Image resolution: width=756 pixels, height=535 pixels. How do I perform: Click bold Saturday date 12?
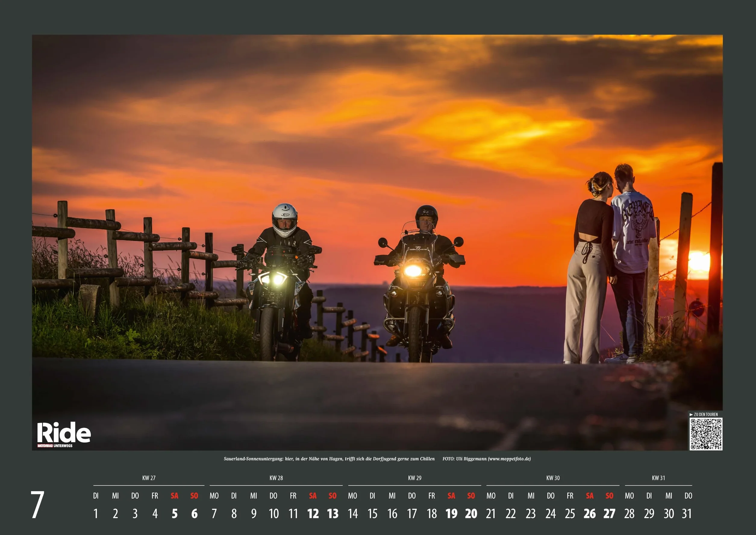[313, 514]
